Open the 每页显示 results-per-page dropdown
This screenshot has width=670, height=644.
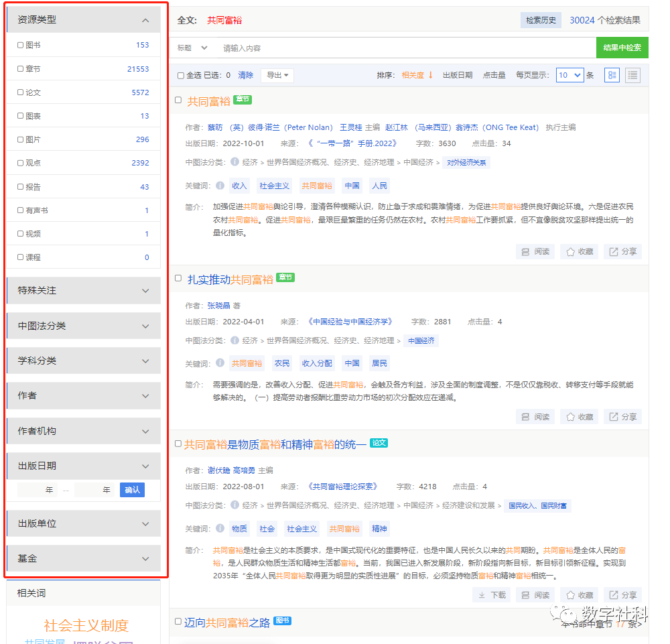(x=569, y=75)
